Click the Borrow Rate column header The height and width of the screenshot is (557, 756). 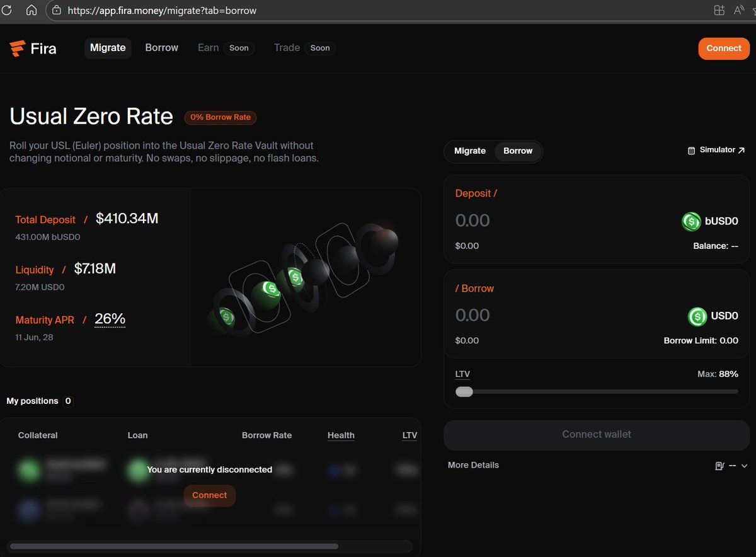click(266, 435)
